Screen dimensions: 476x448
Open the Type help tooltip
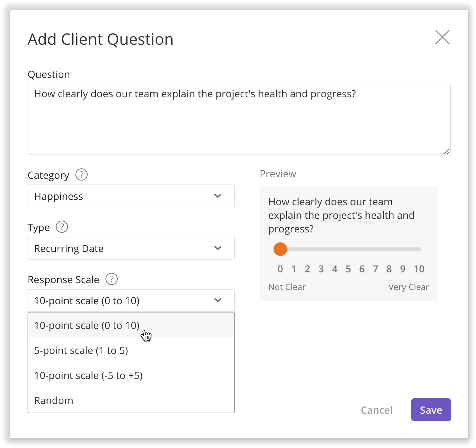tap(61, 227)
